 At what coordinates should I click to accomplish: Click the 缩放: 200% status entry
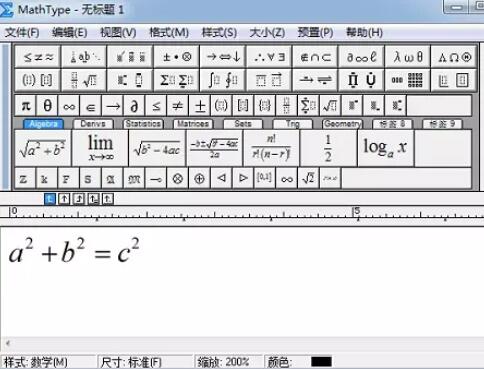click(x=223, y=362)
